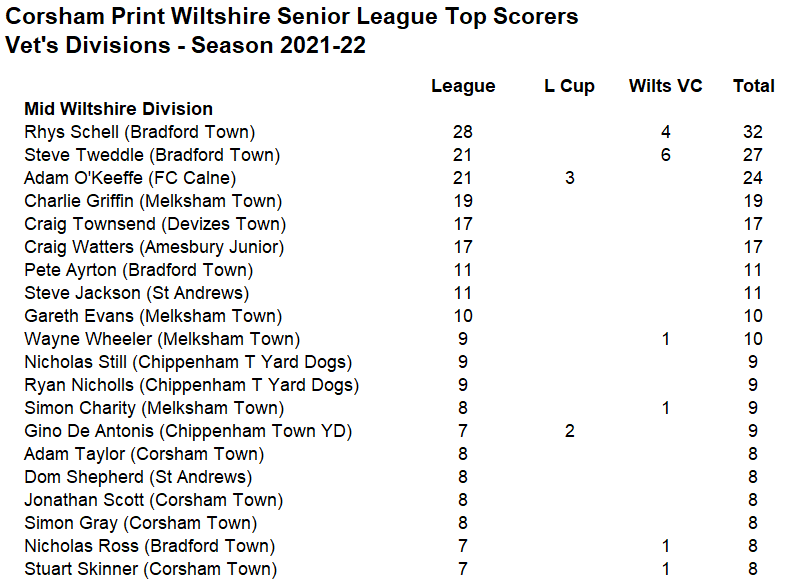The width and height of the screenshot is (793, 580).
Task: Click the Top Scorers title text
Action: click(291, 17)
